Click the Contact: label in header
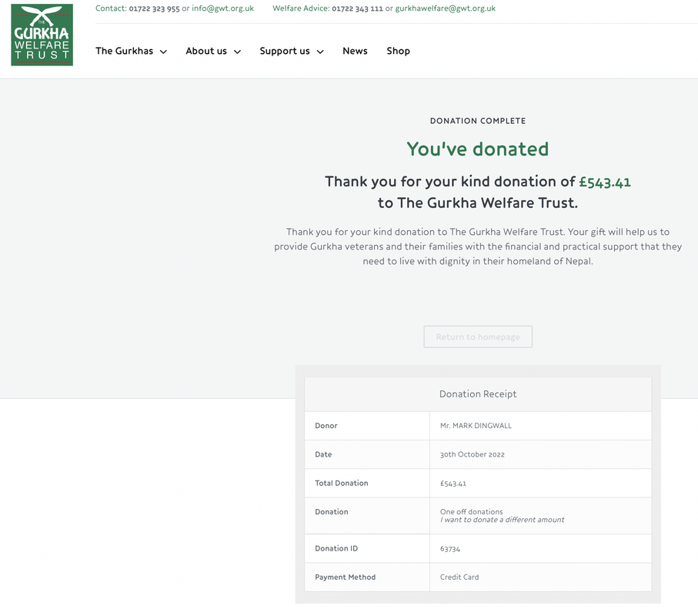Screen dimensions: 698x616 [111, 8]
